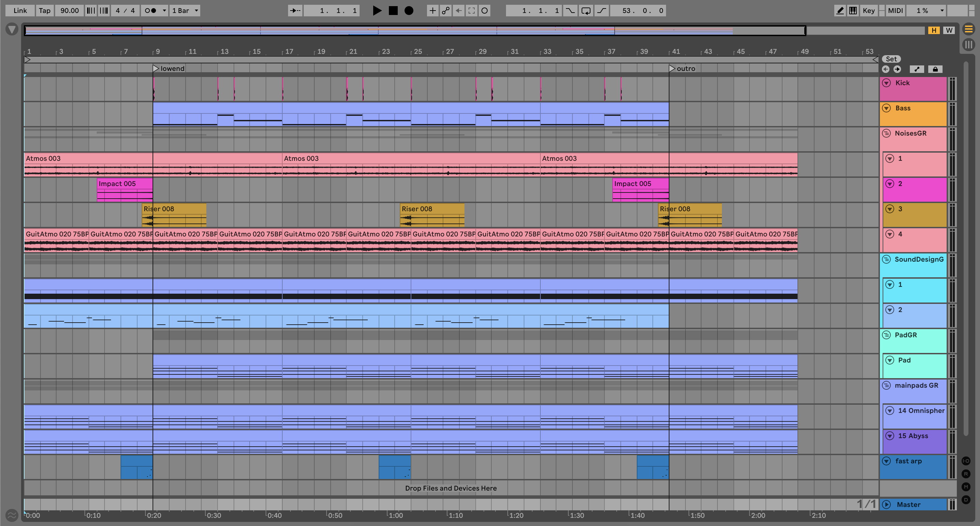The width and height of the screenshot is (980, 526).
Task: Toggle Optimize Height H button
Action: point(934,30)
